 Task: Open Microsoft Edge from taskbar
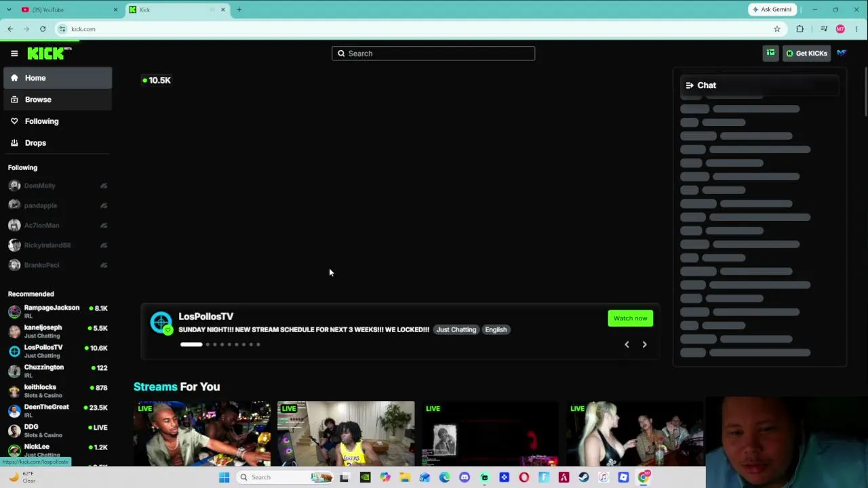(x=444, y=477)
